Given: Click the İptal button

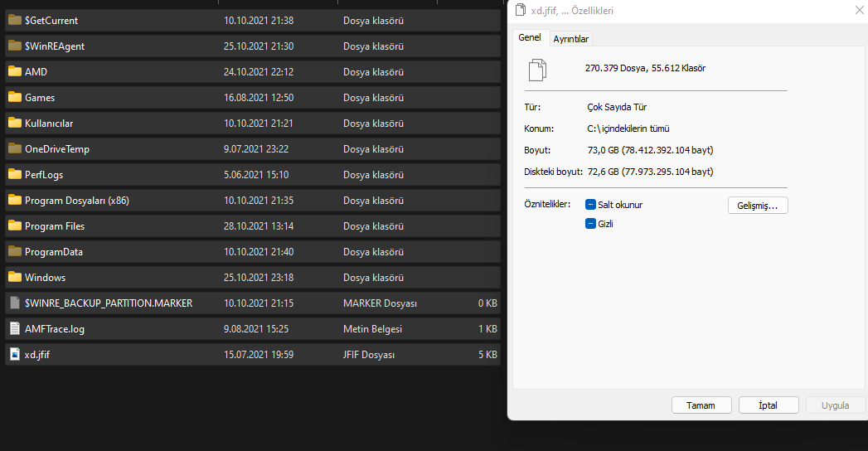Looking at the screenshot, I should click(768, 405).
